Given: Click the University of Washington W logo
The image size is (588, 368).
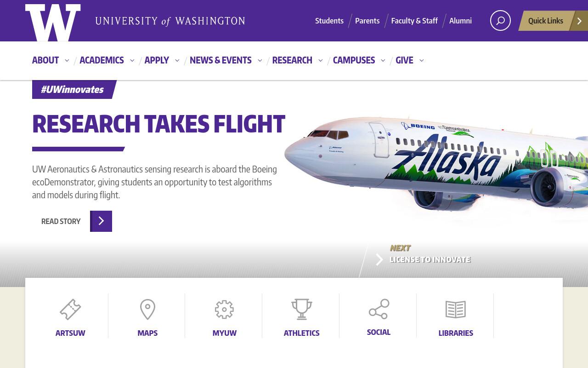Looking at the screenshot, I should tap(53, 22).
